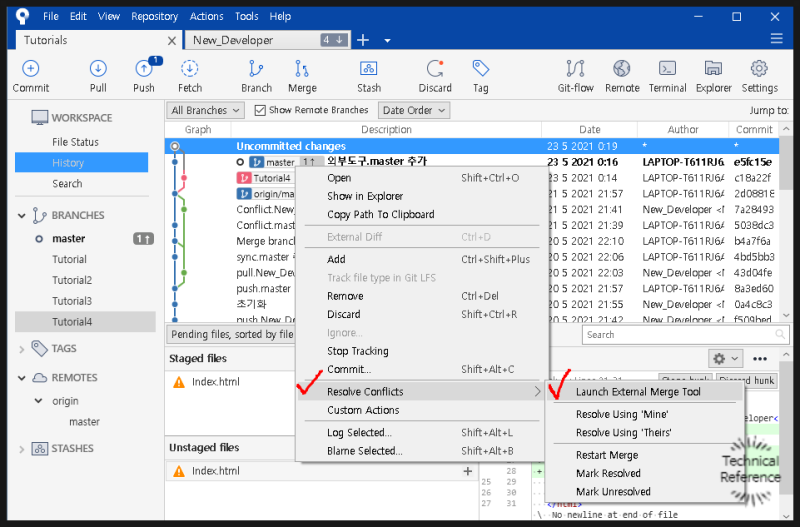Image resolution: width=800 pixels, height=527 pixels.
Task: Collapse the BRANCHES section
Action: point(23,215)
